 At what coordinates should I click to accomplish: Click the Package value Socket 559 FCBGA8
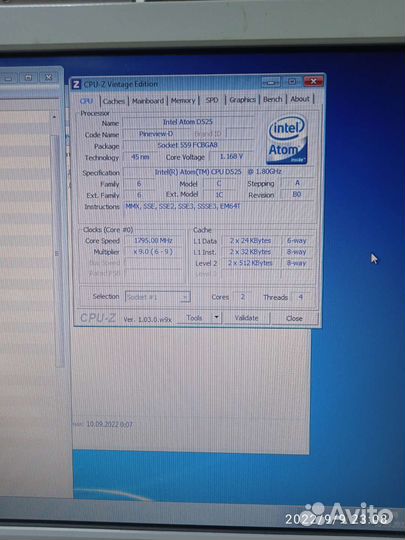188,145
